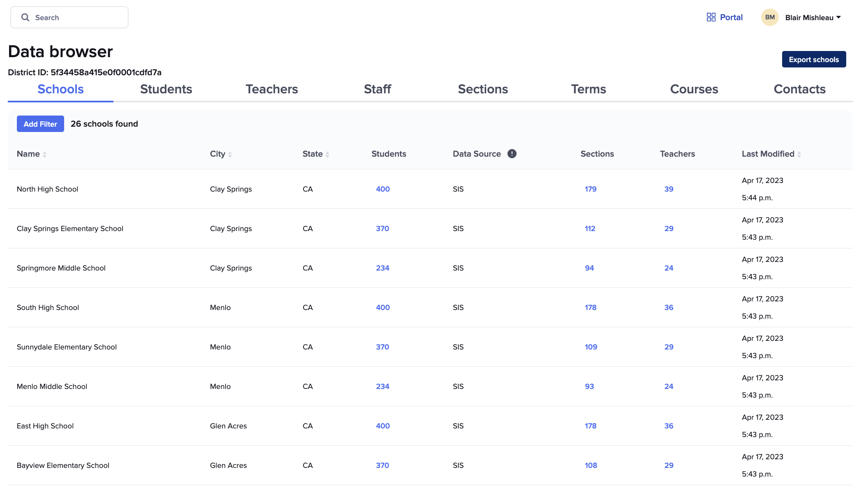Image resolution: width=868 pixels, height=486 pixels.
Task: Toggle sorting on Last Modified column
Action: 799,154
